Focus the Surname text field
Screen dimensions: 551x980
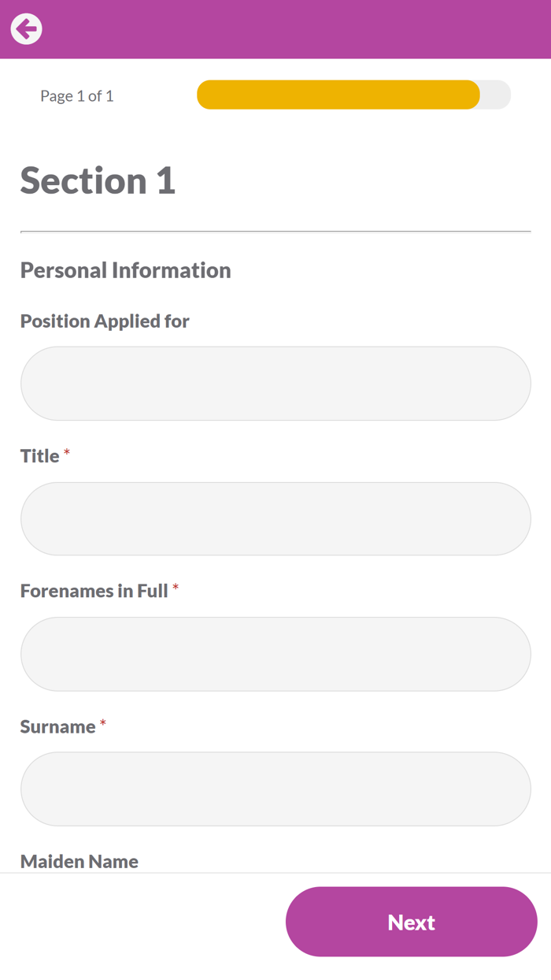click(275, 789)
